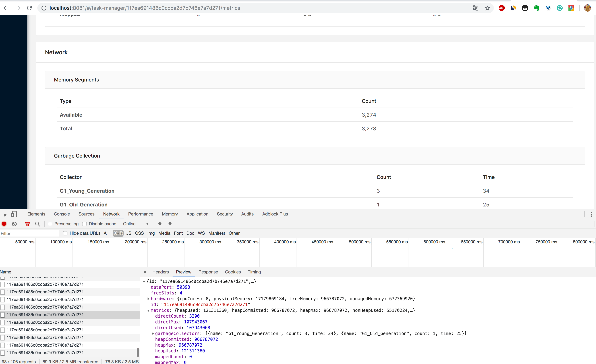The height and width of the screenshot is (364, 596).
Task: Clear the network log
Action: coord(14,224)
